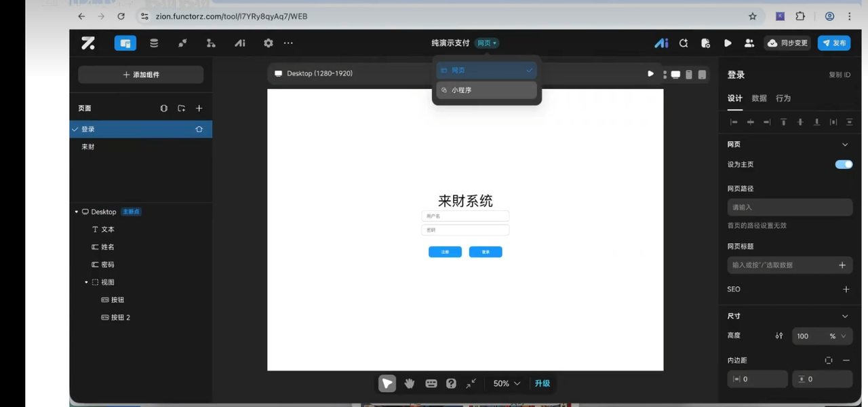Click align vertical center icon
The image size is (868, 407).
(x=800, y=122)
